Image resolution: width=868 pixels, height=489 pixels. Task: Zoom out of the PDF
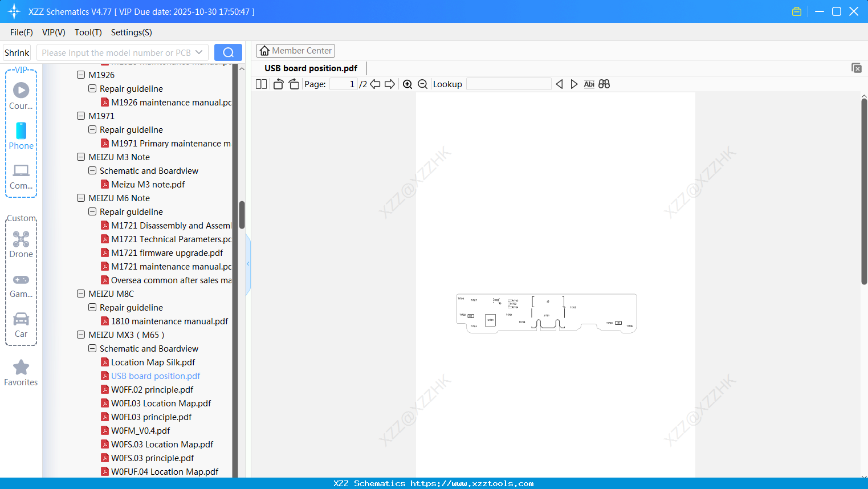(423, 84)
